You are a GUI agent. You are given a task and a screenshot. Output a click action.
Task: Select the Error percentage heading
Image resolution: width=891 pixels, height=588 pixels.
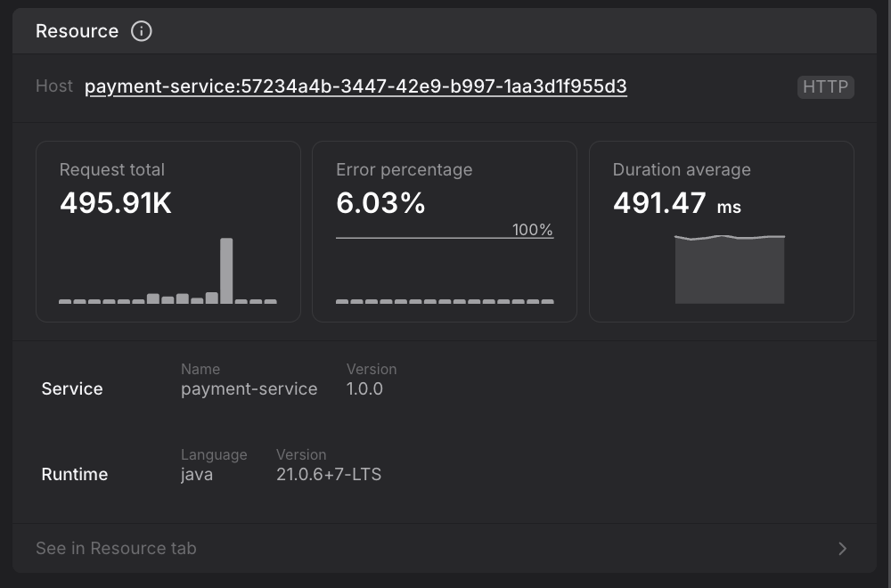(x=404, y=169)
